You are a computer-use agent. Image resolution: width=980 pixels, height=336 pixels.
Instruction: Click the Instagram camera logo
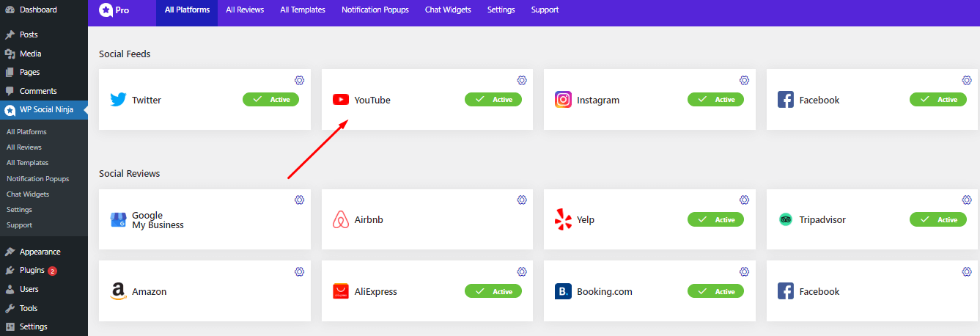563,100
